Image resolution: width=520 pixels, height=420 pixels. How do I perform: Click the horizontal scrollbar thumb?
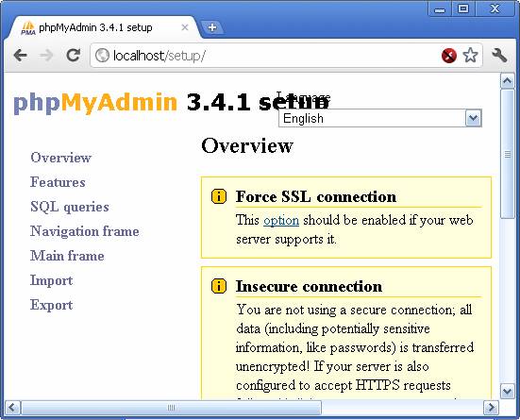171,408
